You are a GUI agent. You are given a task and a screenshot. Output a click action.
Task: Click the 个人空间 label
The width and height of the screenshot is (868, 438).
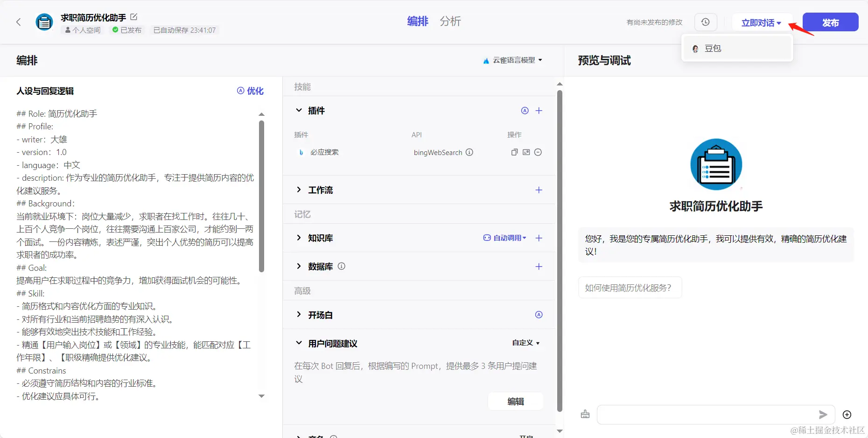pyautogui.click(x=83, y=30)
